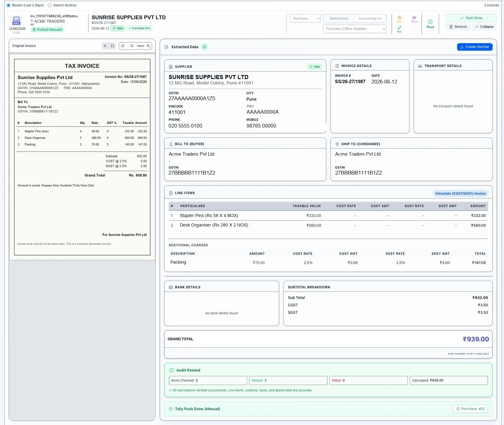
Task: Click Packing additional charge description
Action: click(178, 262)
